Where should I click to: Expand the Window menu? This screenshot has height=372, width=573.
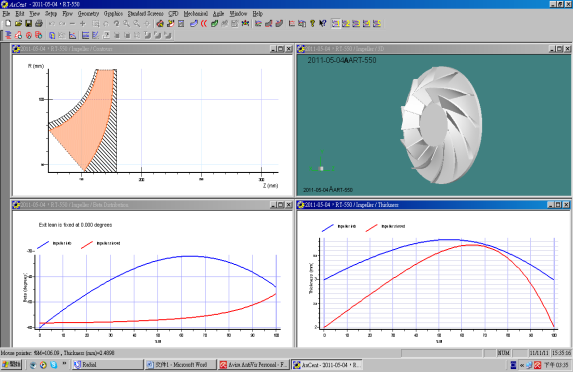(x=238, y=14)
